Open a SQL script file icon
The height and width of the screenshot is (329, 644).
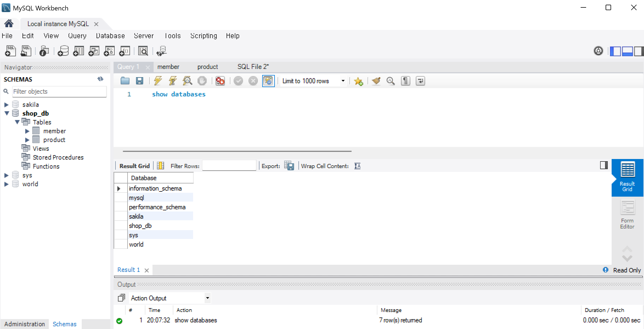26,51
